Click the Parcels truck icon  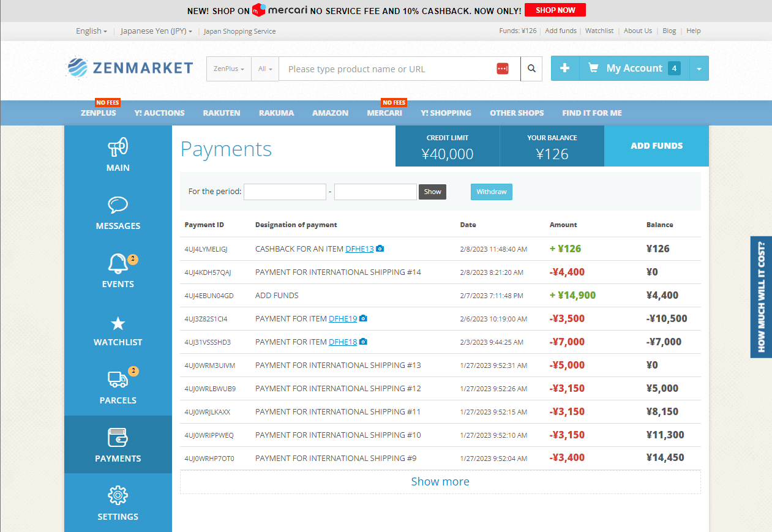[x=118, y=380]
